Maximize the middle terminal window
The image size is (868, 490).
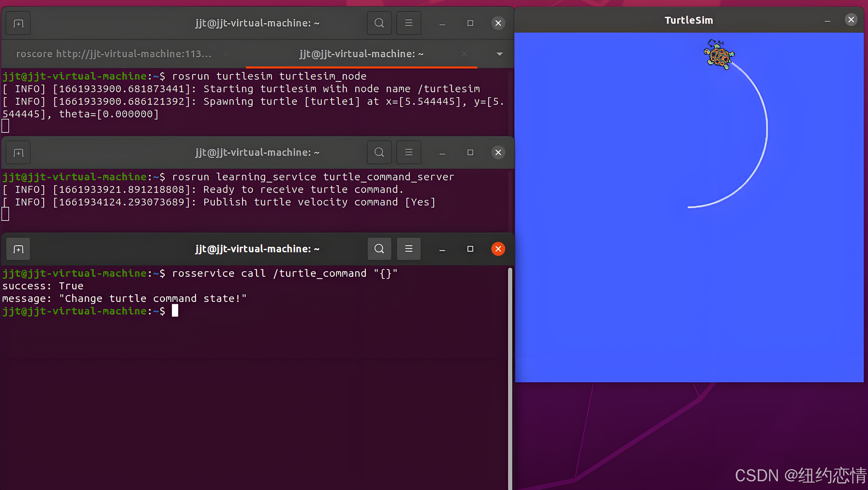click(470, 153)
